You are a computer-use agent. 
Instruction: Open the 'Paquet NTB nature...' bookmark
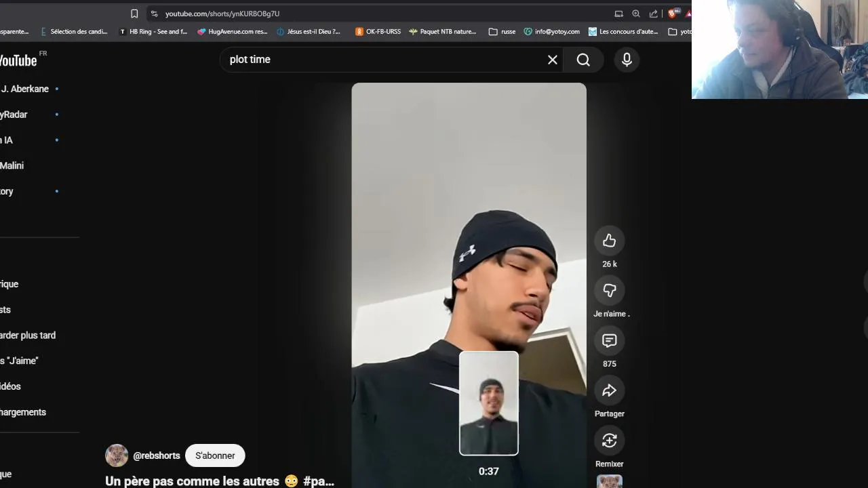coord(442,31)
